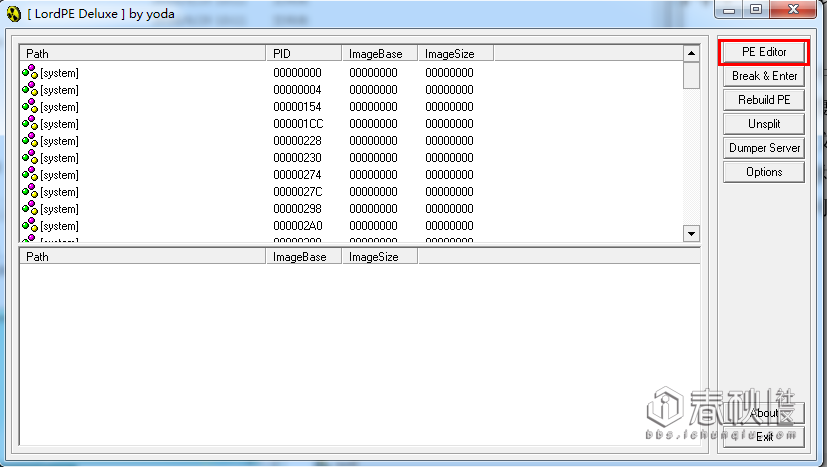Open the Unsplit tool
Image resolution: width=827 pixels, height=467 pixels.
point(764,124)
